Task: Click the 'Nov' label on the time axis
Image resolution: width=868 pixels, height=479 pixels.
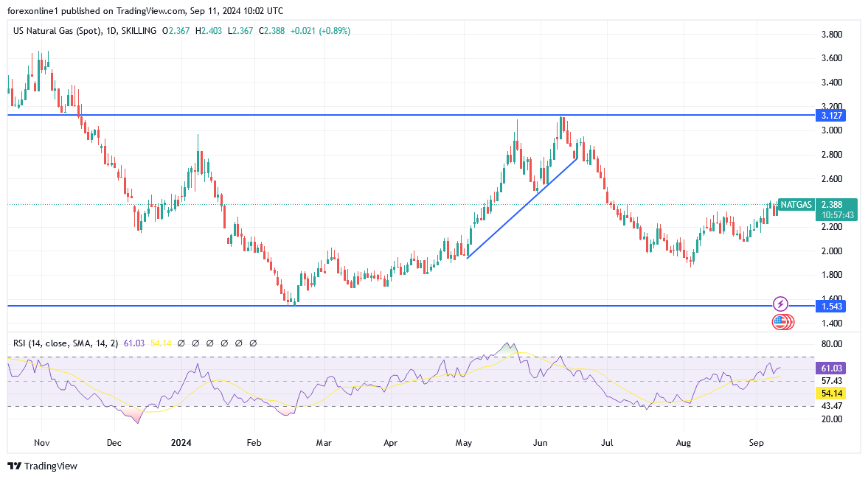Action: coord(41,442)
